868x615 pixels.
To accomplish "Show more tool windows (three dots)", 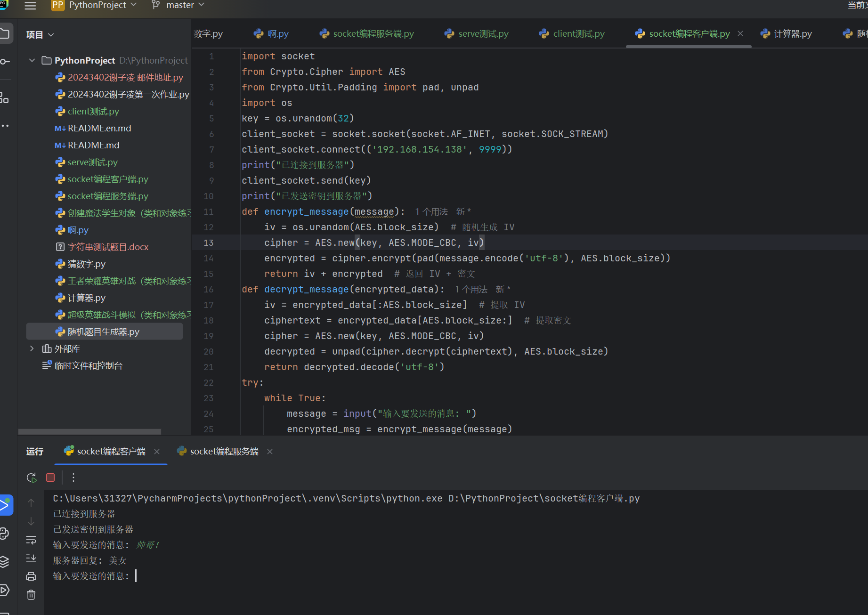I will coord(5,126).
